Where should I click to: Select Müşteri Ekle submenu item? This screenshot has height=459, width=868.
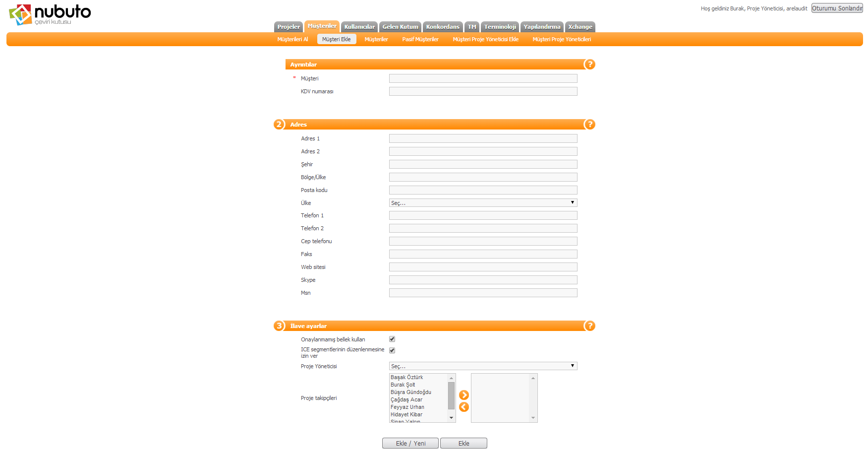(x=337, y=39)
